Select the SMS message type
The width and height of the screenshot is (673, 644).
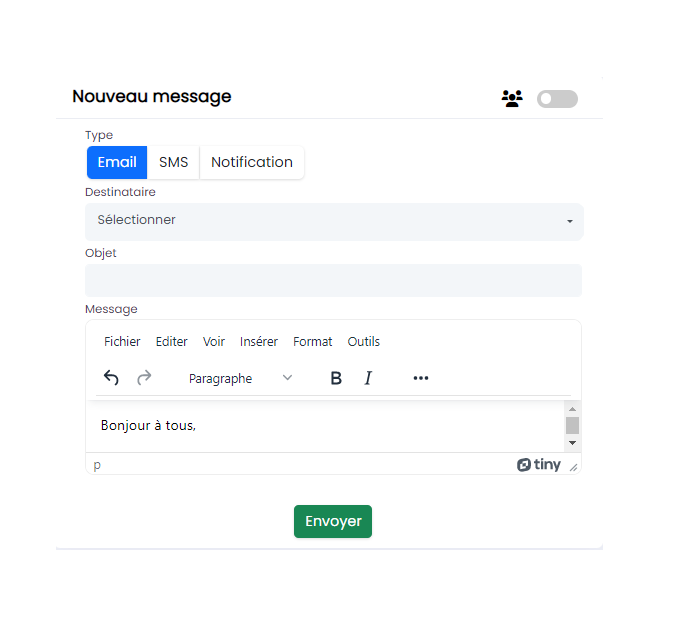(x=173, y=162)
